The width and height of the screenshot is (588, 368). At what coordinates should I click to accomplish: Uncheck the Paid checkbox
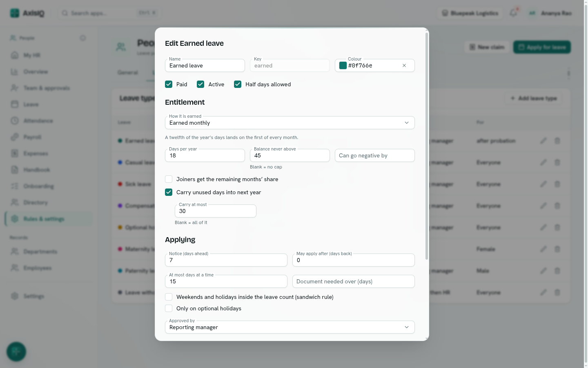point(169,84)
